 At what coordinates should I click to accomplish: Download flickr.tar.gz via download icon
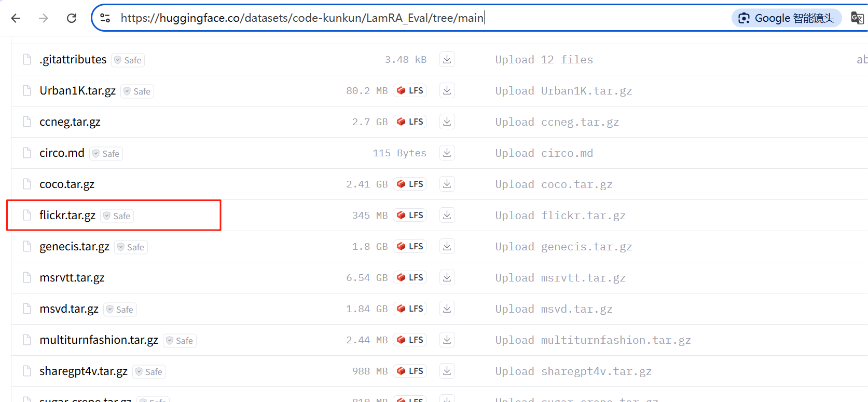pos(447,215)
